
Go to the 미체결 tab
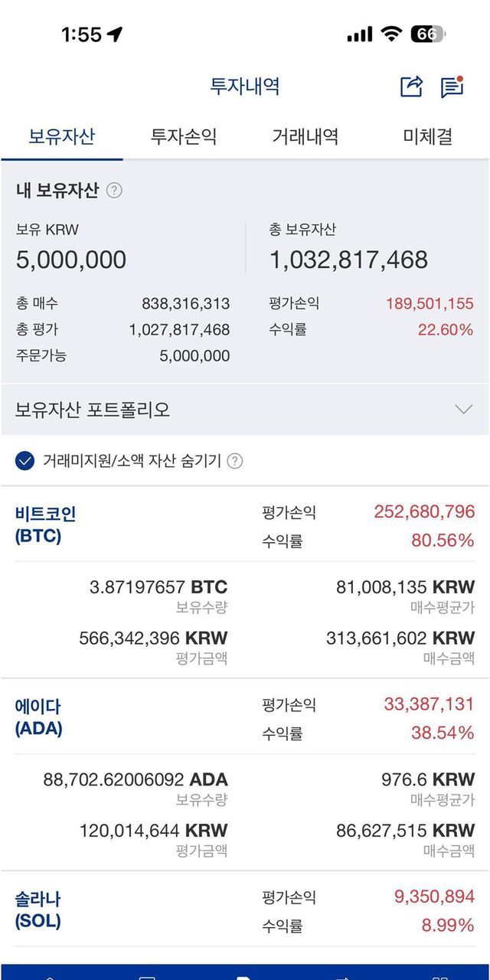428,137
